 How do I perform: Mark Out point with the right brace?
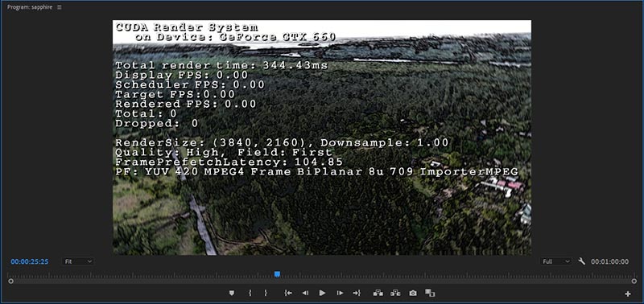(266, 293)
